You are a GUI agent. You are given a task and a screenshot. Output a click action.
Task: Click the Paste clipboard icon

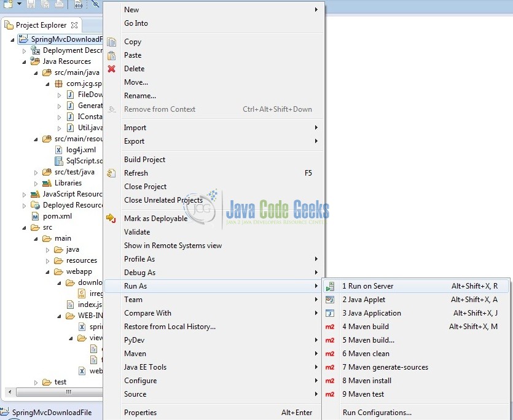point(112,56)
